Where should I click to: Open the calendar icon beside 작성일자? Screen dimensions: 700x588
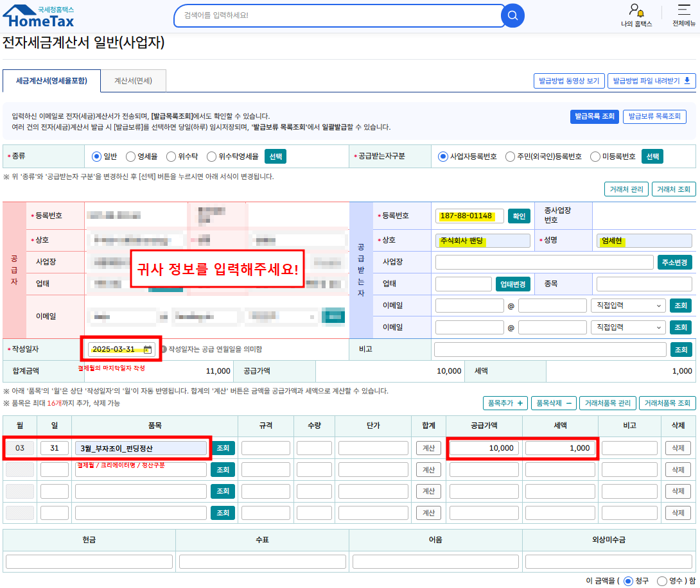147,349
